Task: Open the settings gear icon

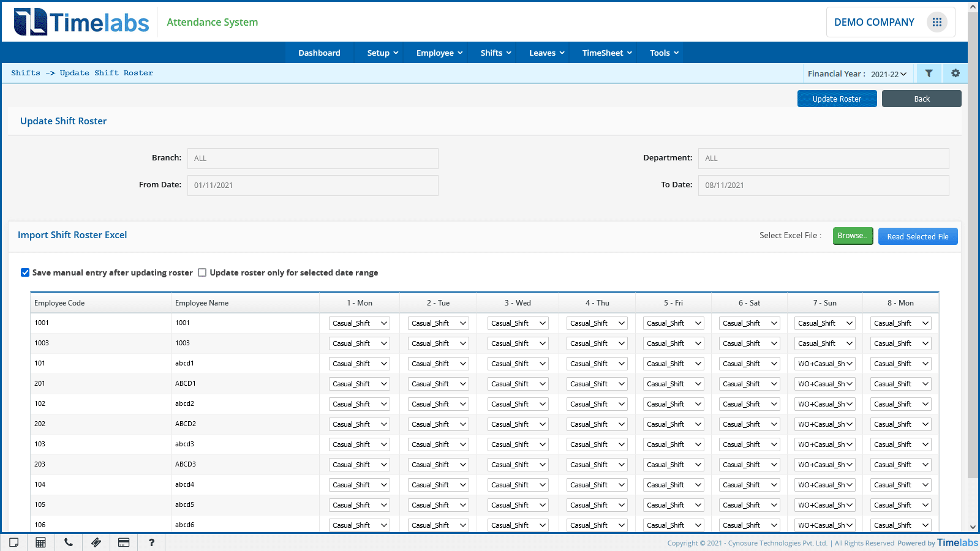Action: (x=955, y=73)
